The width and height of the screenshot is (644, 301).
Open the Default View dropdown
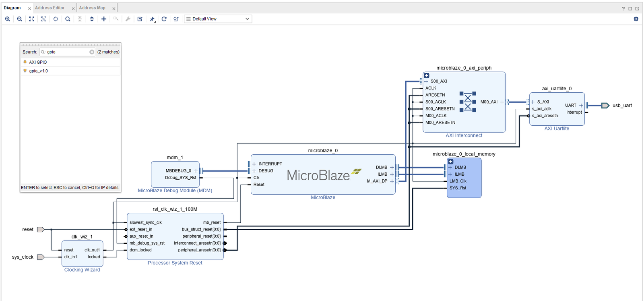coord(218,19)
